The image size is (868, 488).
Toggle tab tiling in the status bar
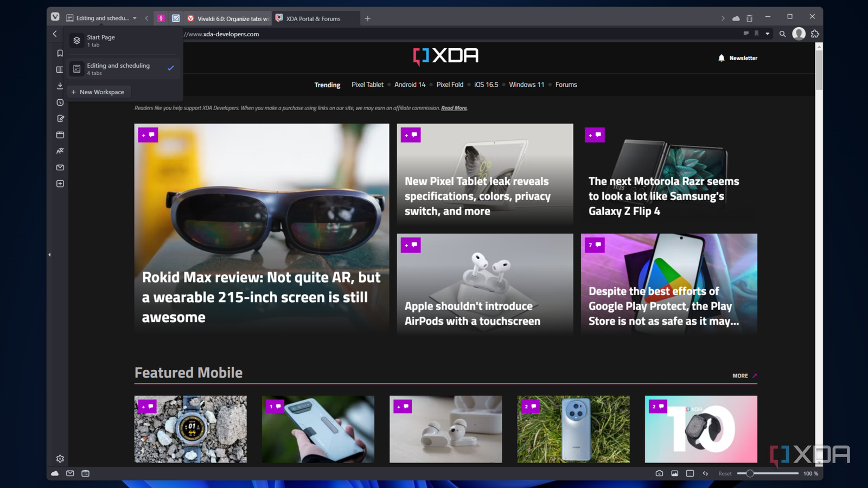pos(690,473)
